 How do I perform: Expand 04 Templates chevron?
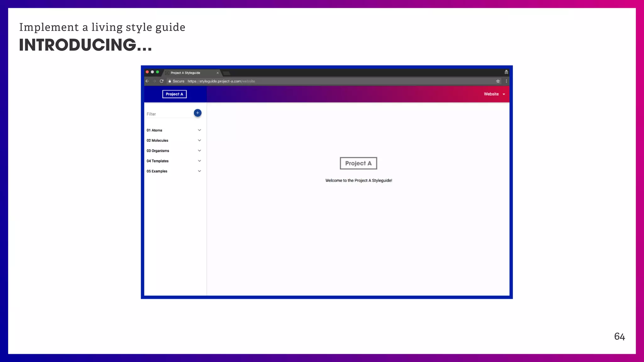(199, 161)
